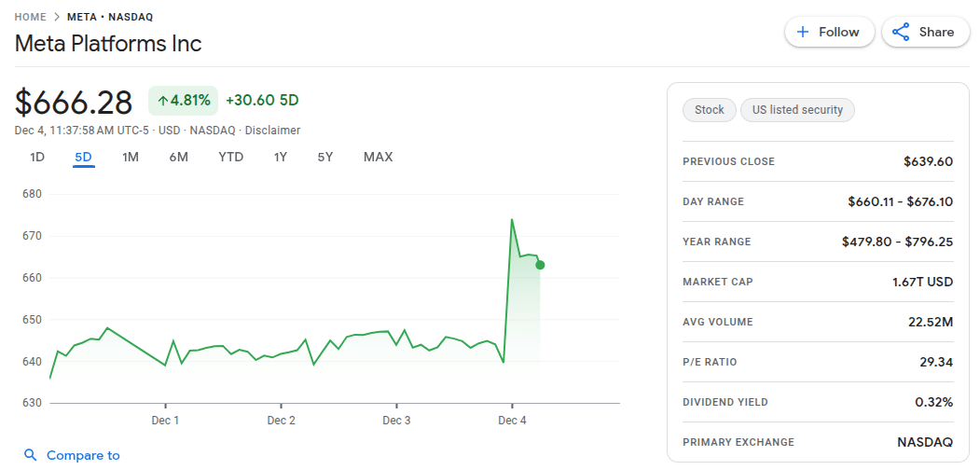Show the YTD chart range
The width and height of the screenshot is (980, 470).
coord(230,157)
